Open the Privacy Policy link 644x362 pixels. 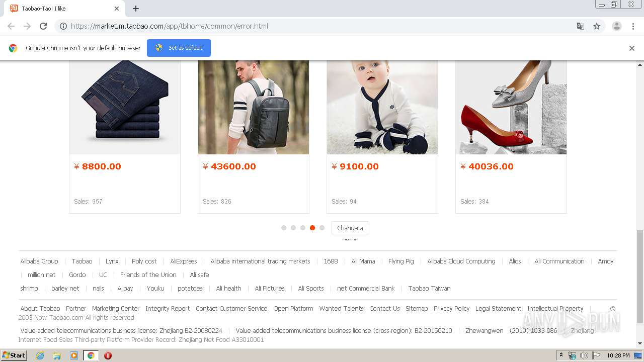[451, 309]
